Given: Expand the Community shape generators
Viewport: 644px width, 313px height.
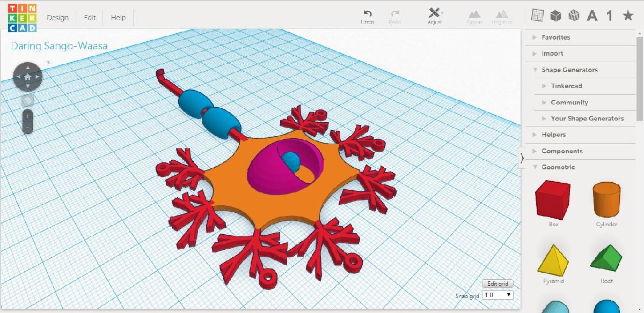Looking at the screenshot, I should [x=586, y=102].
